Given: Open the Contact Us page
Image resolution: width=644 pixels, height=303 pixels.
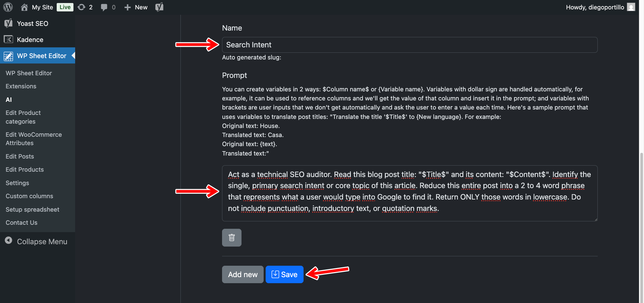Looking at the screenshot, I should 21,222.
